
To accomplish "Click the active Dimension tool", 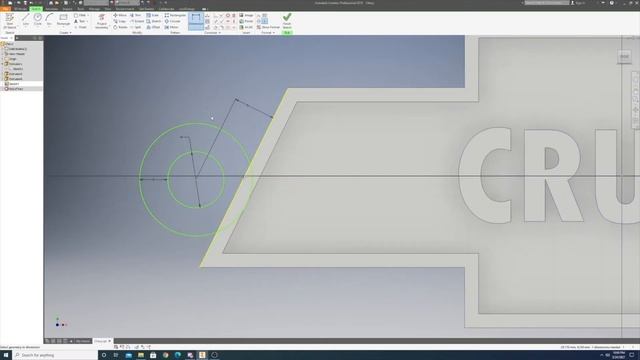I will pos(196,21).
